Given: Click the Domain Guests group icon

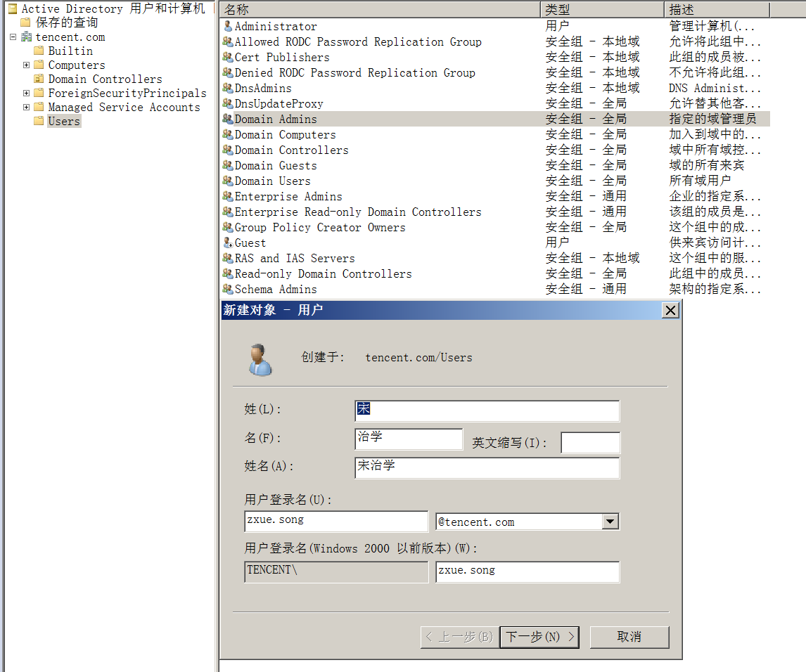Looking at the screenshot, I should click(229, 165).
